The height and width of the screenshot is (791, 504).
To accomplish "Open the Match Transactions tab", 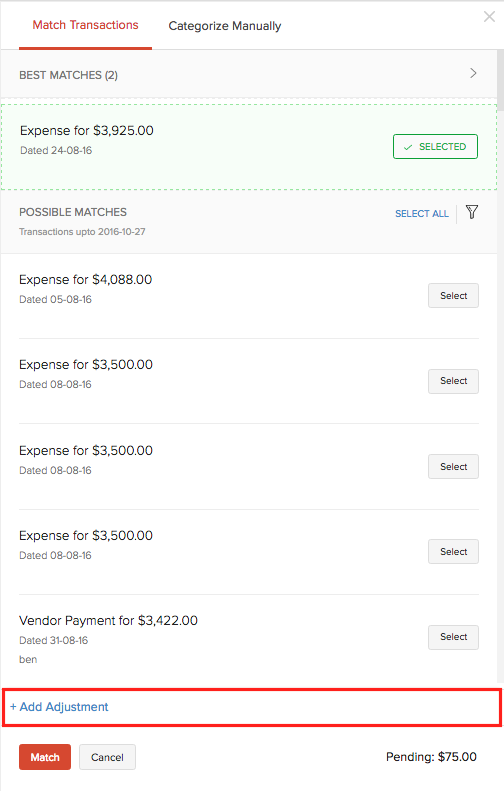I will click(85, 25).
